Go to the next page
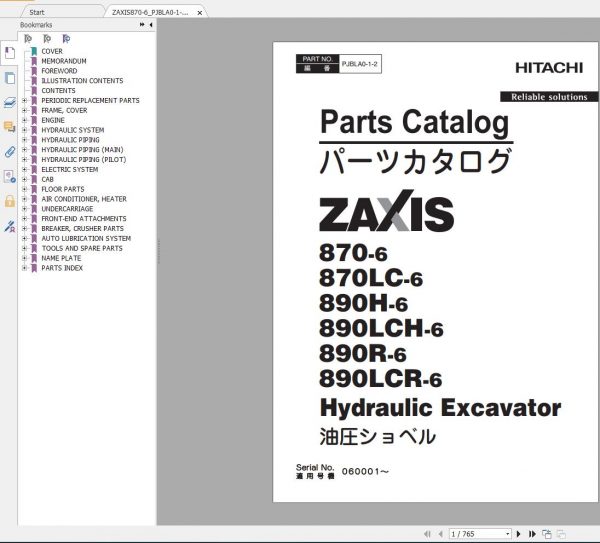Image resolution: width=600 pixels, height=543 pixels. coord(519,534)
